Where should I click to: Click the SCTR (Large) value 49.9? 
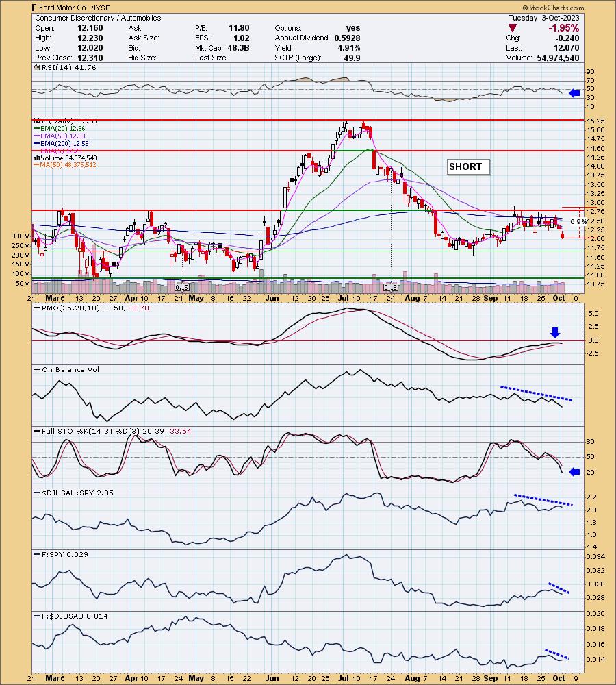click(x=352, y=58)
